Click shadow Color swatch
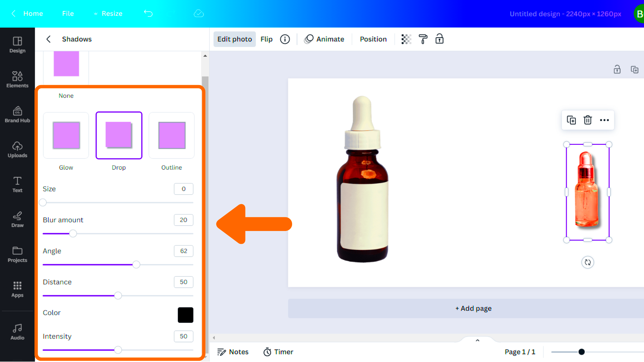 pyautogui.click(x=185, y=314)
